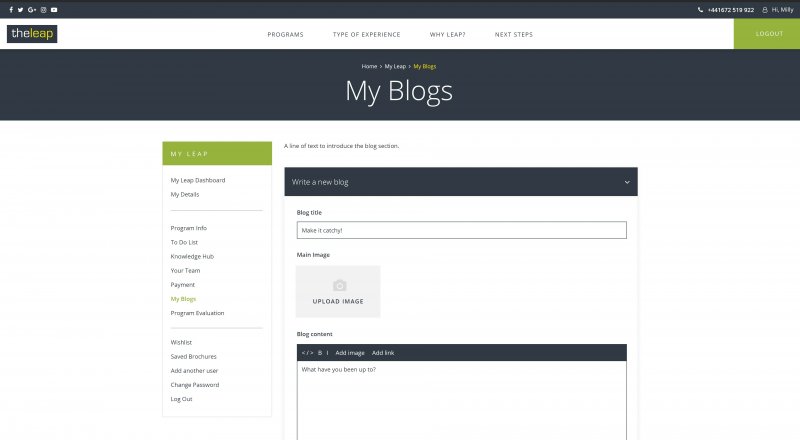Toggle code view in blog editor

pos(307,353)
